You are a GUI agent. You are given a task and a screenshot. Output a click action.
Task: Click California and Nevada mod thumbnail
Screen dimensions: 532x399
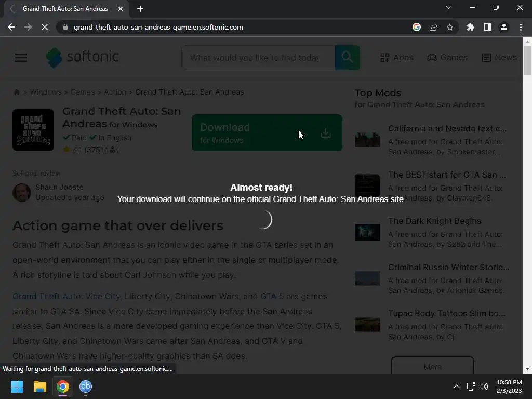(367, 139)
